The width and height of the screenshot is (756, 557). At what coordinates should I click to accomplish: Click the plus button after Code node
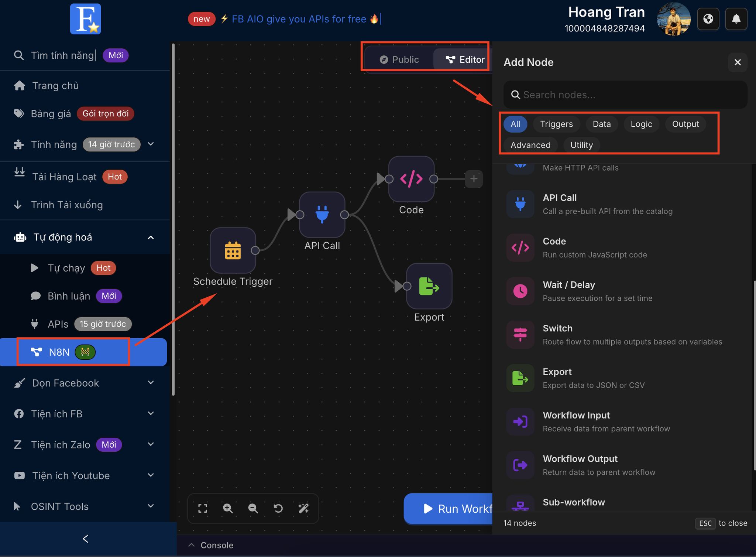click(474, 179)
